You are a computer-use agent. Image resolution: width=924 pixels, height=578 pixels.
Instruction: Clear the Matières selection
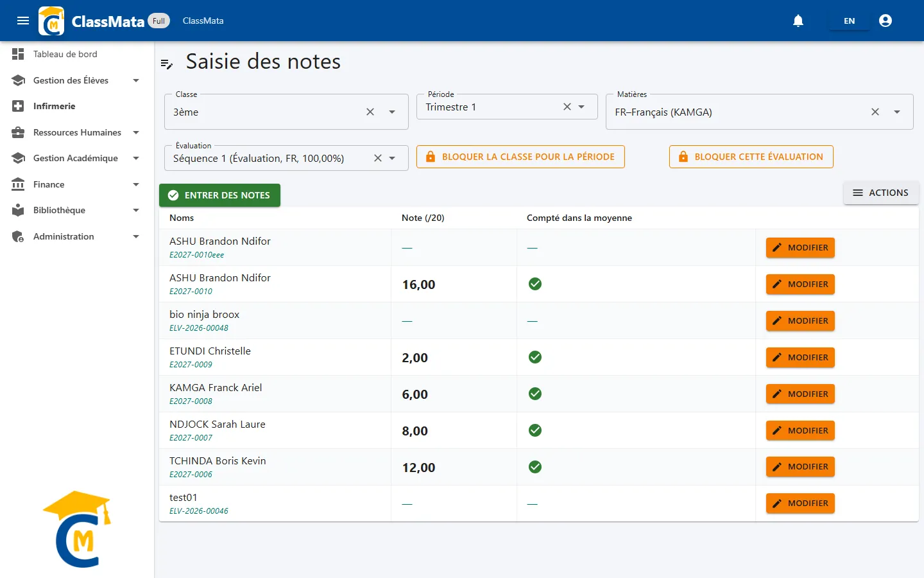click(x=875, y=112)
